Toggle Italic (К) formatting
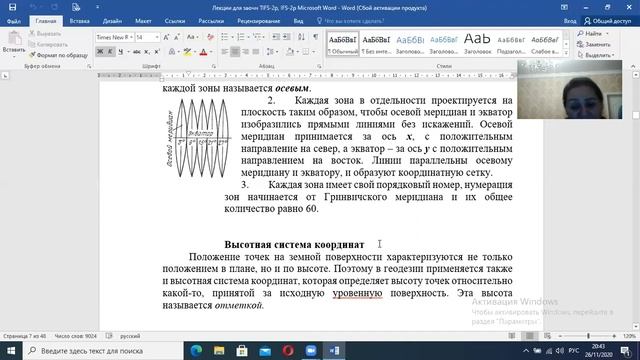Image resolution: width=640 pixels, height=360 pixels. click(110, 52)
